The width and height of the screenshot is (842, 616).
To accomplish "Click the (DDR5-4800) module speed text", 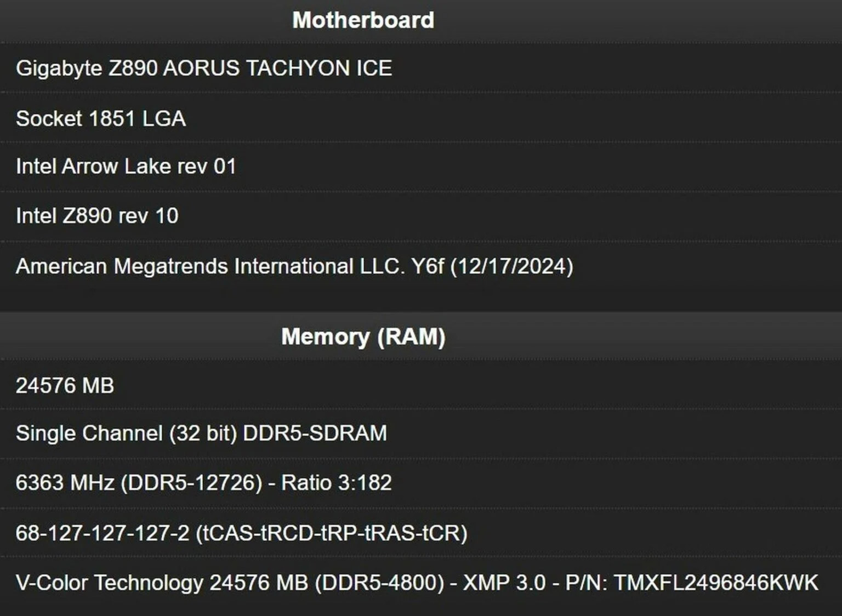I will tap(379, 583).
